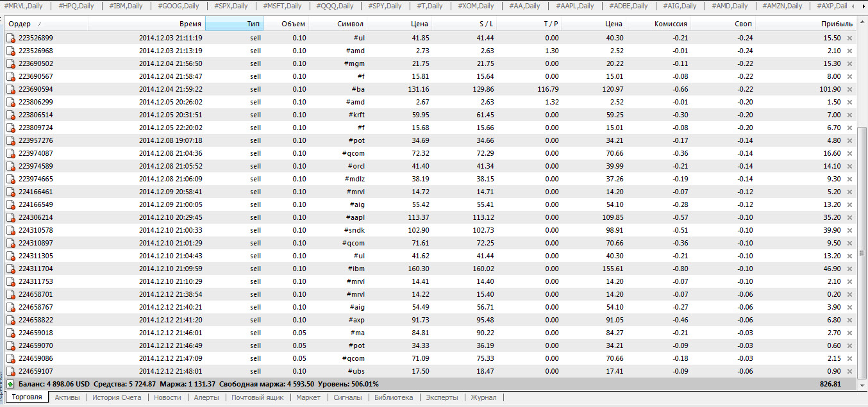Click the order icon next to 224659018
Viewport: 868px width, 407px height.
(10, 333)
